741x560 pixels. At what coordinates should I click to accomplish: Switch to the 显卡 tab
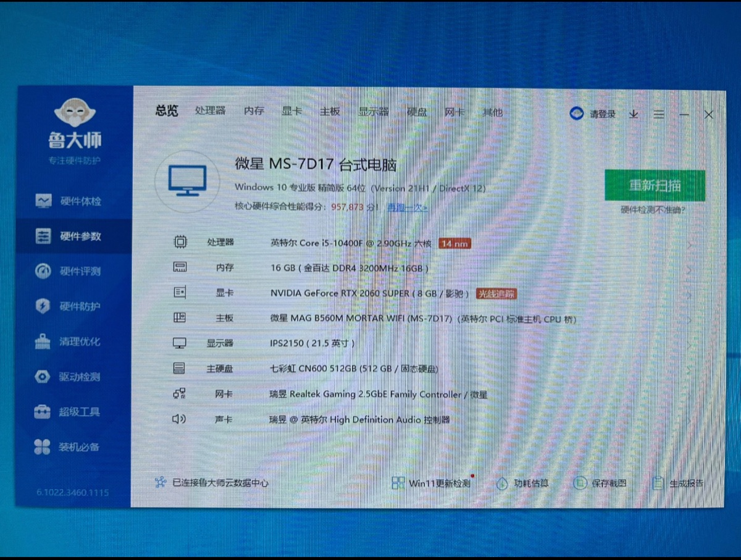(x=292, y=112)
